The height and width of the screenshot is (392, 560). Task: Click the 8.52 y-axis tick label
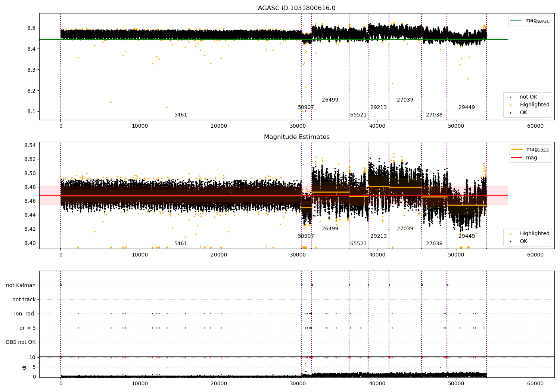tap(30, 159)
